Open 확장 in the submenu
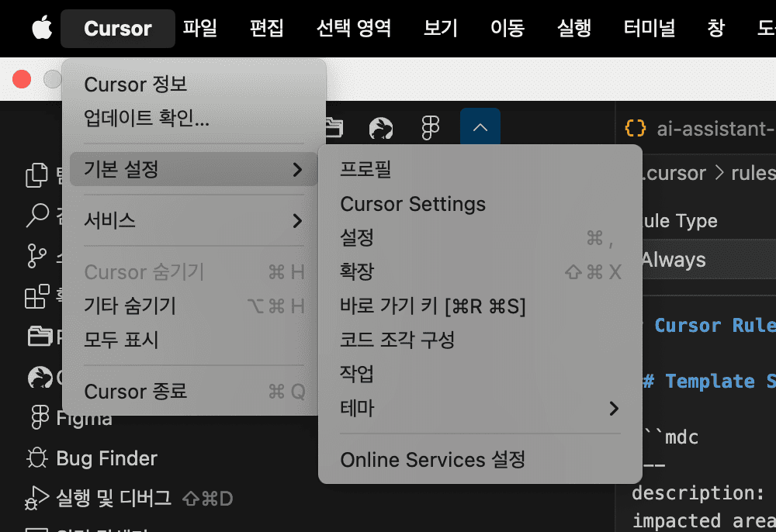Image resolution: width=776 pixels, height=532 pixels. coord(480,272)
